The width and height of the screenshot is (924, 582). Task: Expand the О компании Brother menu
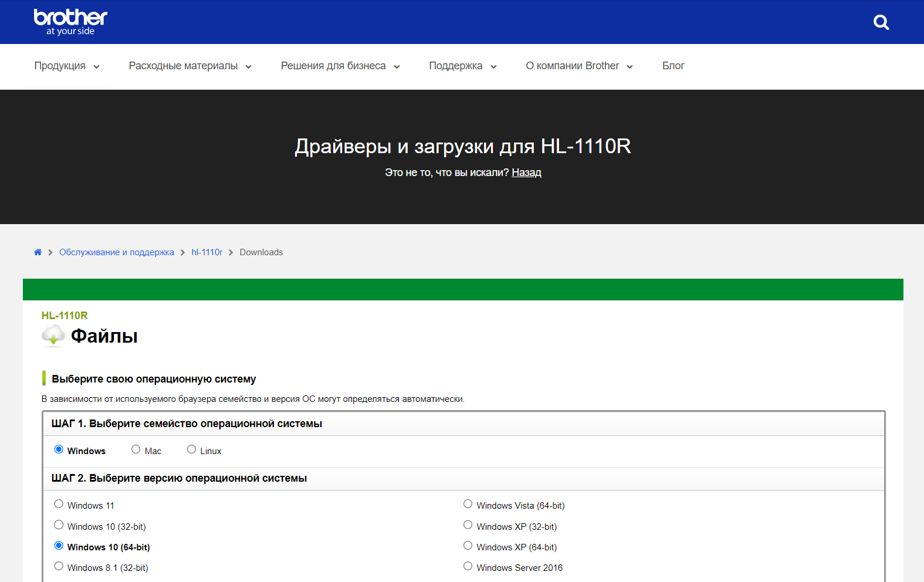[x=579, y=66]
